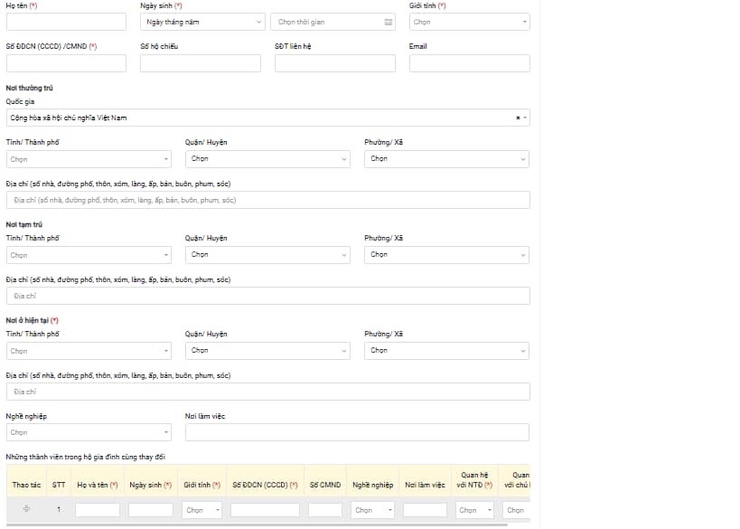Open the Nghề nghiệp dropdown above the table

(x=88, y=433)
